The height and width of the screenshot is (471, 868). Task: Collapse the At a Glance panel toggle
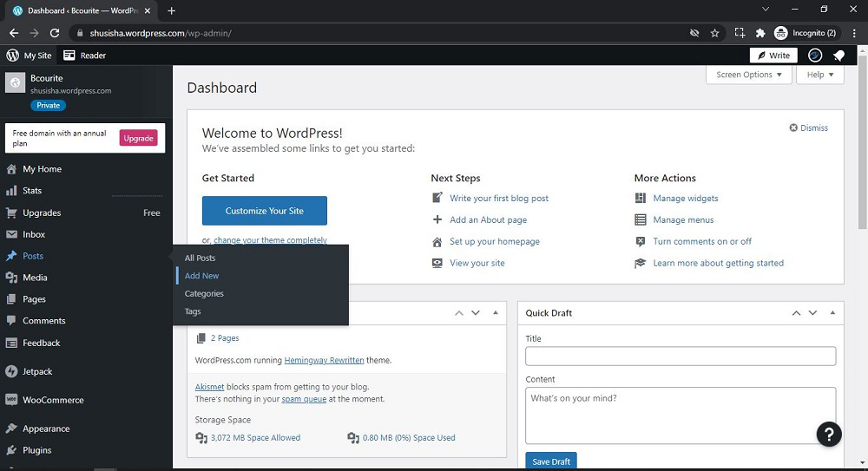click(496, 313)
